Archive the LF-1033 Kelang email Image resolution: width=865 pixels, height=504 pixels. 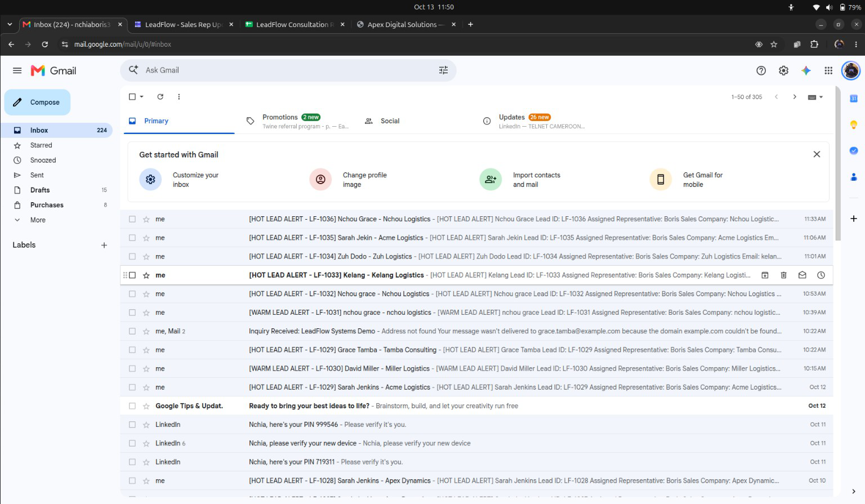pyautogui.click(x=765, y=275)
